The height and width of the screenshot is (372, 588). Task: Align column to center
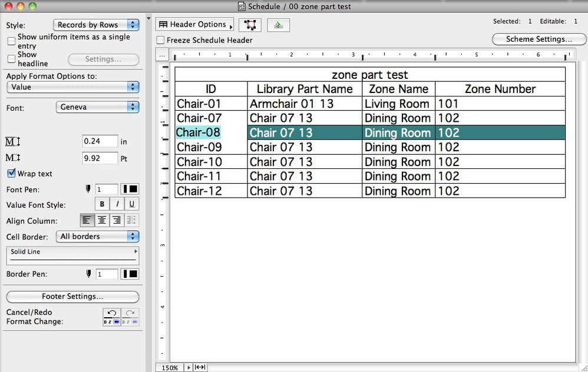pyautogui.click(x=102, y=220)
